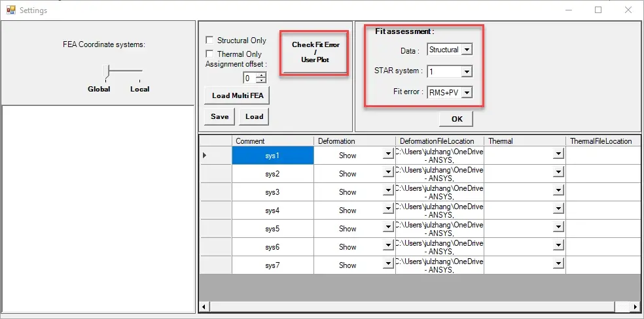Click the horizontal scrollbar left arrow
Image resolution: width=644 pixels, height=319 pixels.
204,307
